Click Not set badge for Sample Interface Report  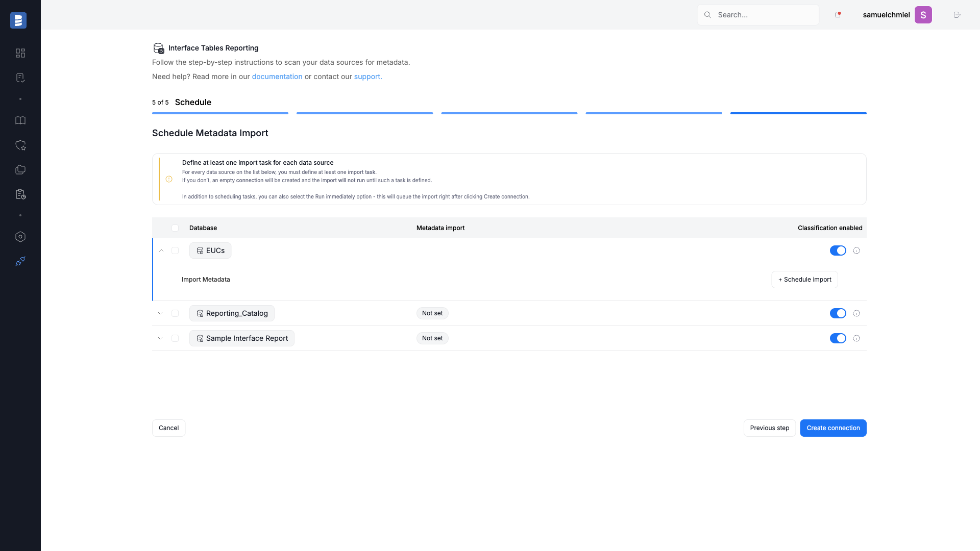pyautogui.click(x=432, y=338)
